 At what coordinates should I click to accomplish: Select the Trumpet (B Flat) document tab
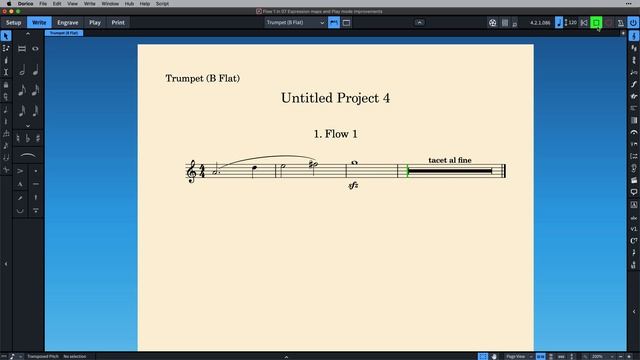click(64, 33)
